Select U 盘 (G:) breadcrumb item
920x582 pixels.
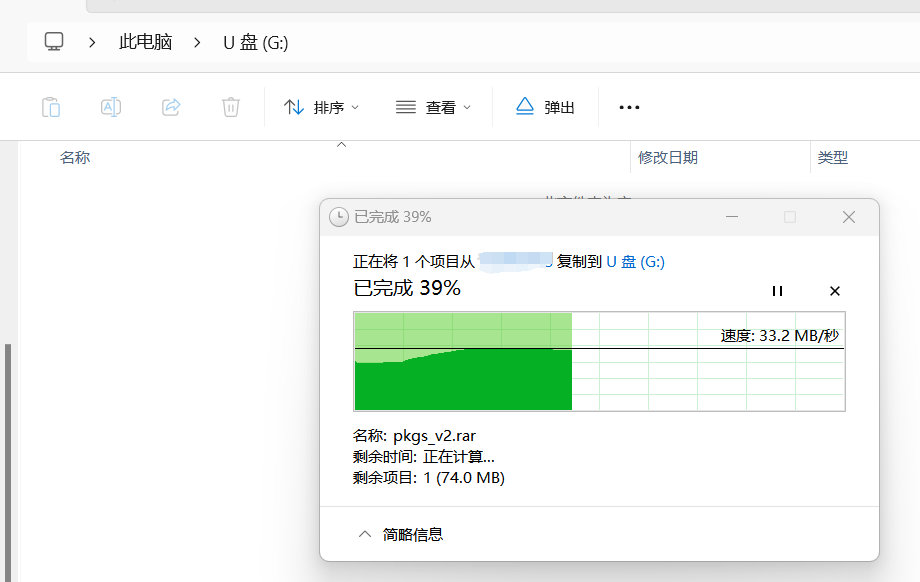coord(255,42)
